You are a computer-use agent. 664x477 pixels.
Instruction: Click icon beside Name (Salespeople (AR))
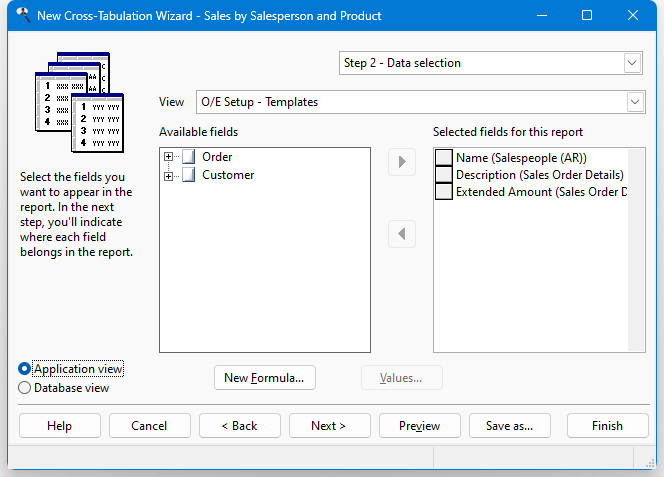[444, 157]
